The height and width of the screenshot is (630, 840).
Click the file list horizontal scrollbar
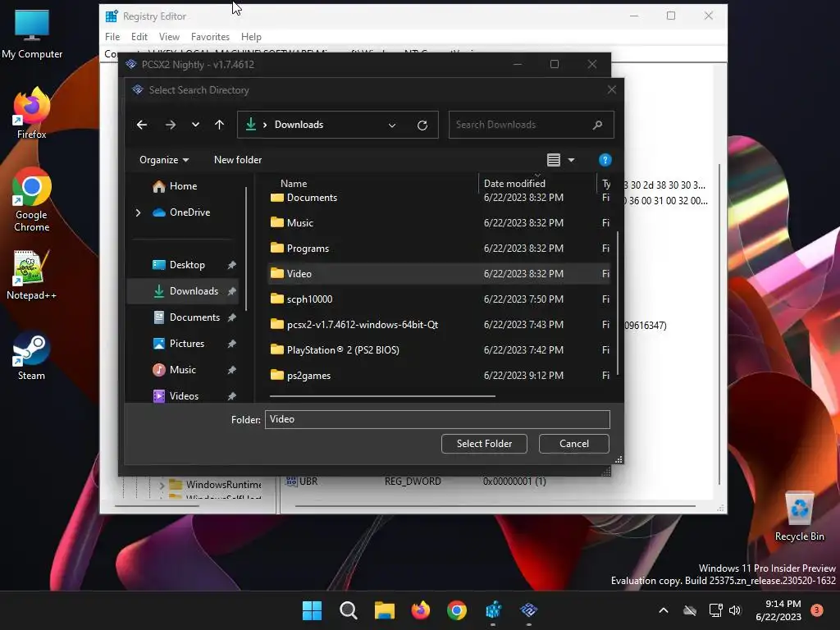(x=382, y=396)
